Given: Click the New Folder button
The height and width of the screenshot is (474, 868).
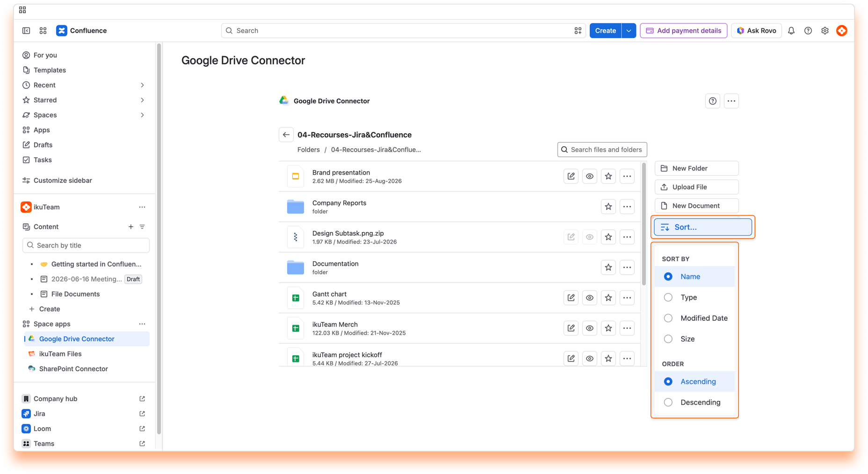Looking at the screenshot, I should pos(697,168).
